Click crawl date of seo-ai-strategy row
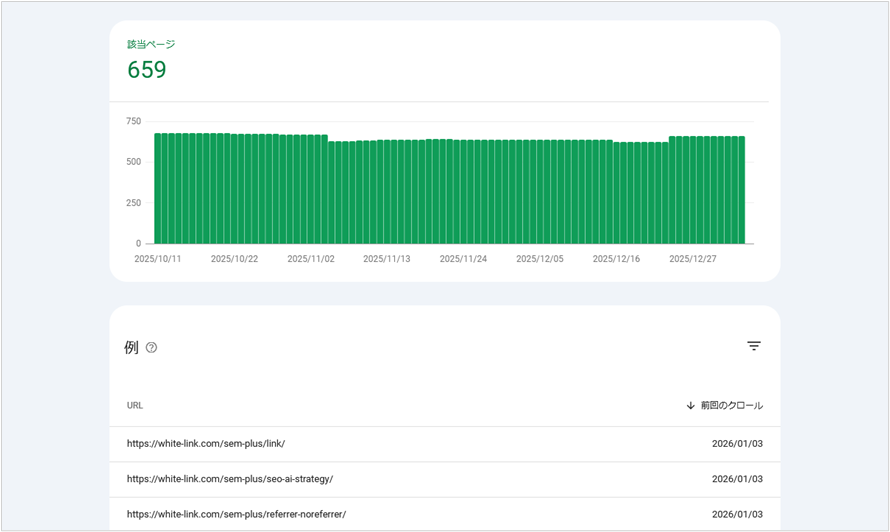890x532 pixels. [737, 479]
